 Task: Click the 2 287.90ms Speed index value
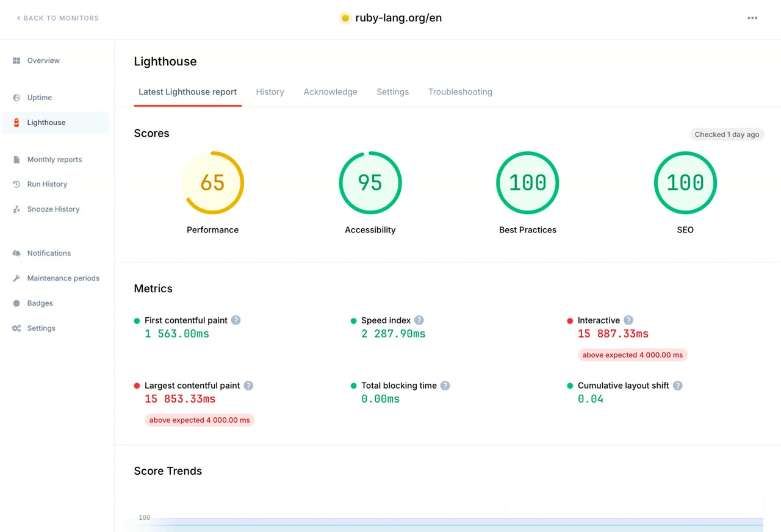click(394, 334)
